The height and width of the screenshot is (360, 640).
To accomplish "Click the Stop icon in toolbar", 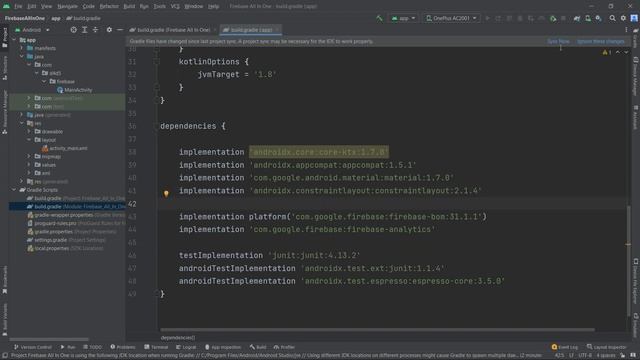I will [563, 18].
